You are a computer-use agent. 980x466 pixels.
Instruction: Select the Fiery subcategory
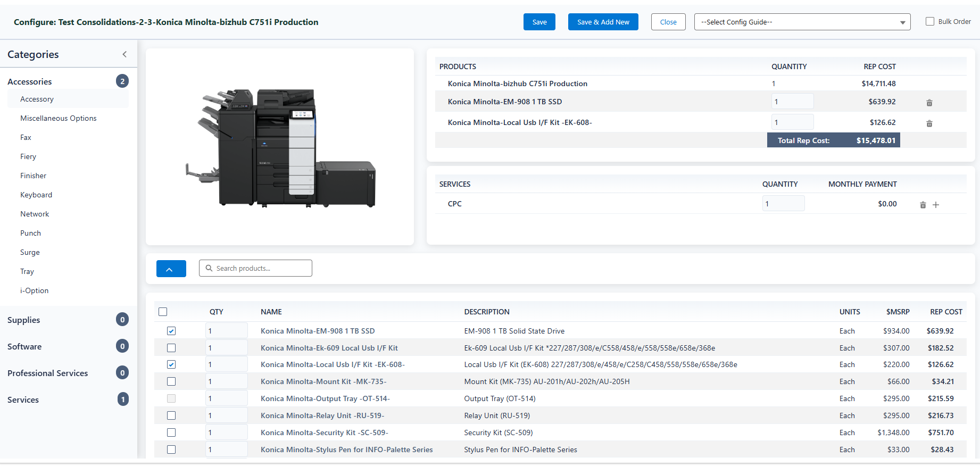coord(28,156)
